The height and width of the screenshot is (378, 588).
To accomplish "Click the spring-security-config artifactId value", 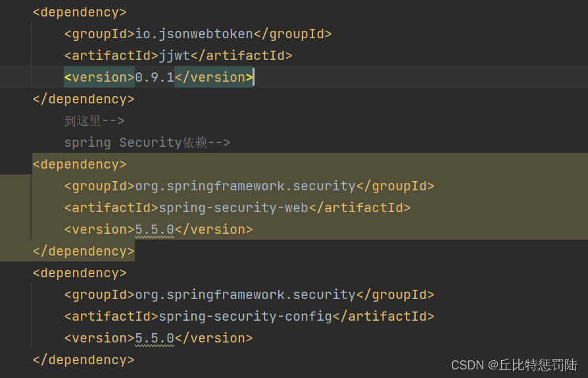I will click(245, 317).
